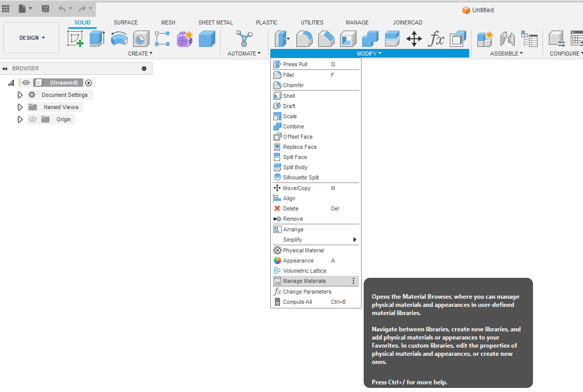This screenshot has height=392, width=583.
Task: Launch the Automate tool icon
Action: pyautogui.click(x=244, y=39)
